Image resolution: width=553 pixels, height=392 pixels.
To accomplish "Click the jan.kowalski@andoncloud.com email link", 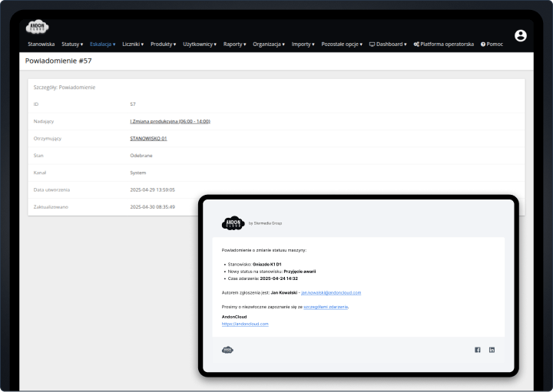I will coord(331,293).
